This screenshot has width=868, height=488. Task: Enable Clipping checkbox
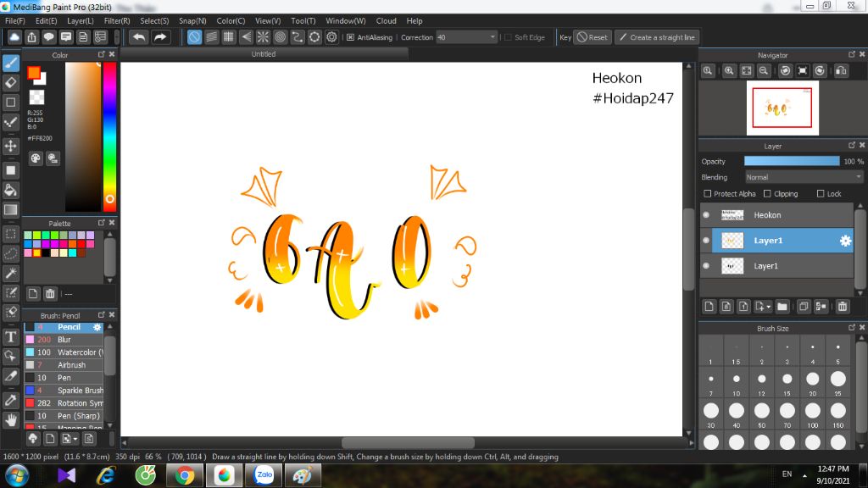(767, 194)
